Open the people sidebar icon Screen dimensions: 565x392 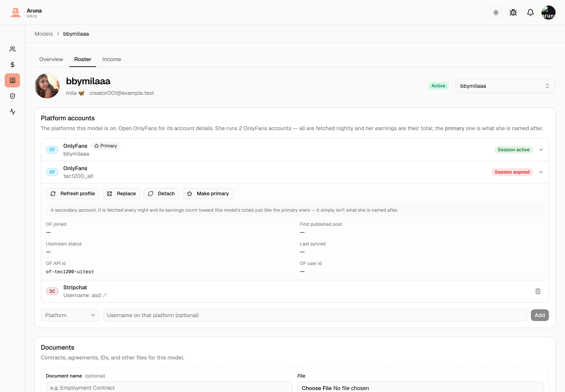[x=13, y=49]
